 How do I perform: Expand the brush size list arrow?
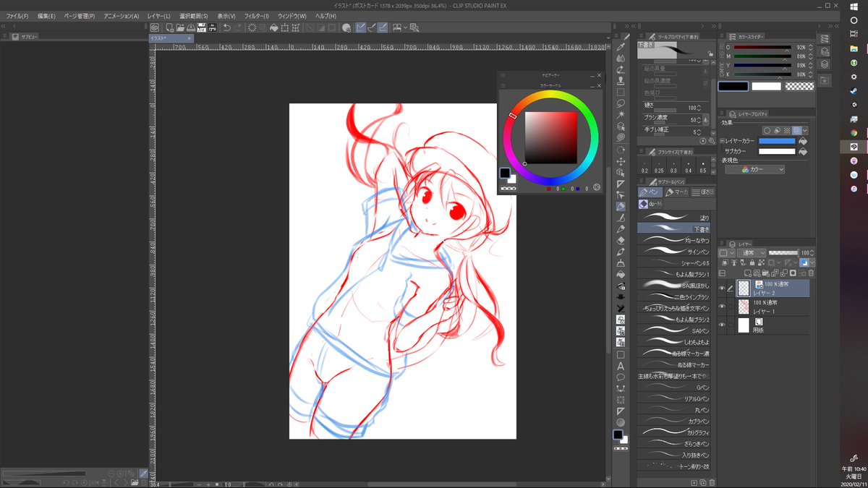point(713,171)
